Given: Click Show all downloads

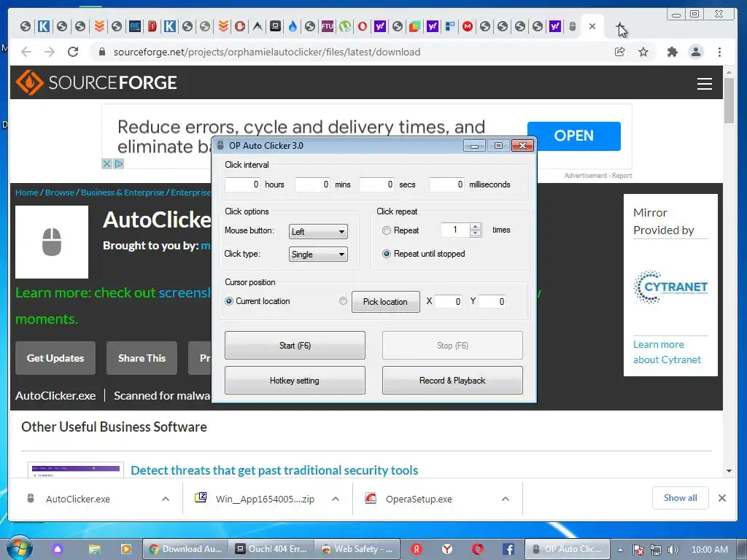Looking at the screenshot, I should [x=681, y=497].
